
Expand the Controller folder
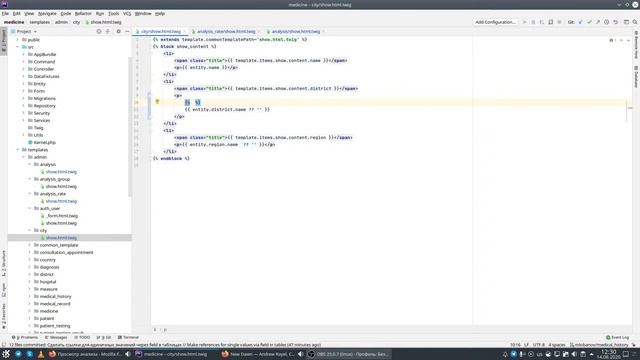pos(24,69)
